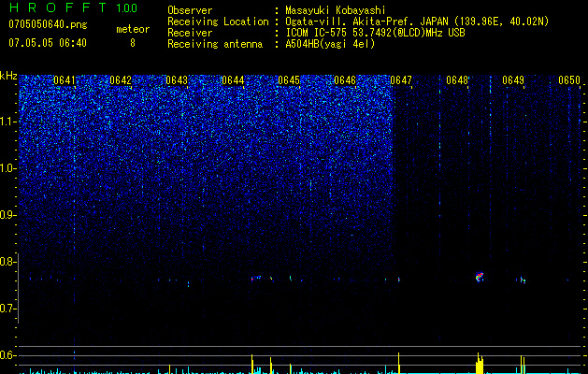This screenshot has width=588, height=374.
Task: Click the 0645 time marker
Action: pos(289,80)
